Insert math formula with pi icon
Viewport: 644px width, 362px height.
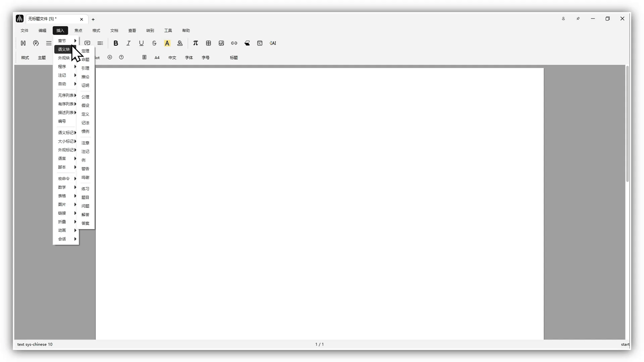coord(196,43)
